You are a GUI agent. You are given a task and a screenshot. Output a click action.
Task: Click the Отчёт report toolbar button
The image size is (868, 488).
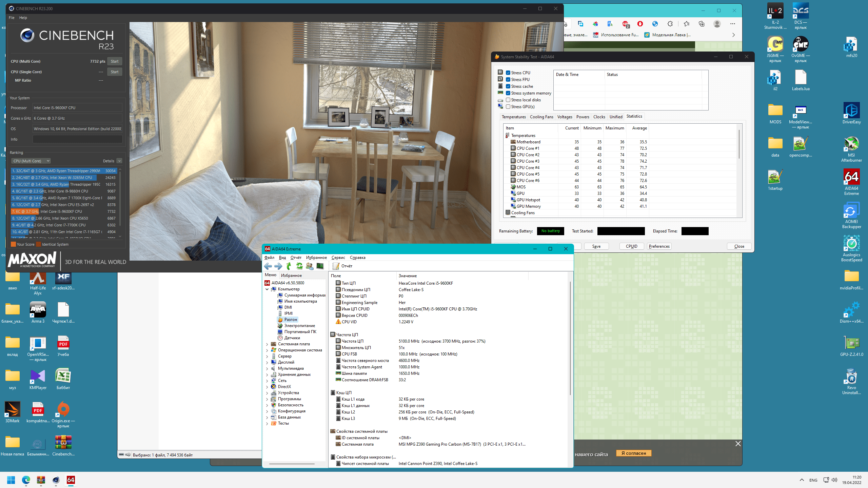(342, 266)
